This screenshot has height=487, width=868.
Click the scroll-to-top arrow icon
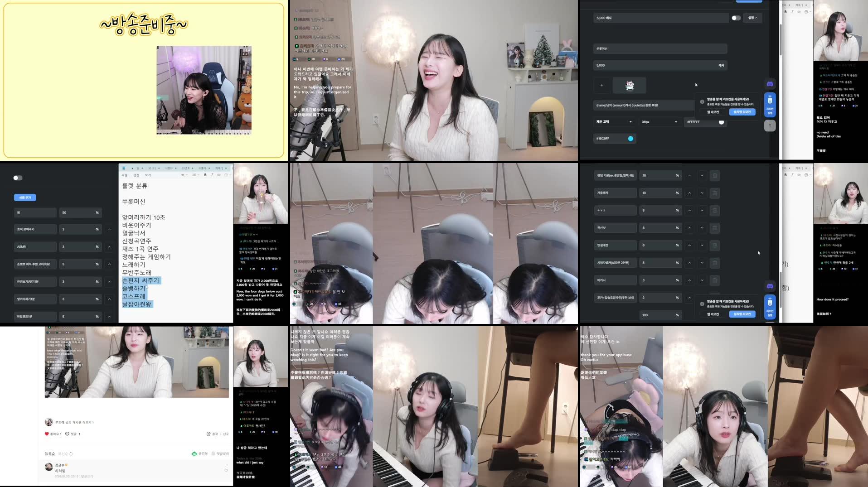(x=770, y=125)
